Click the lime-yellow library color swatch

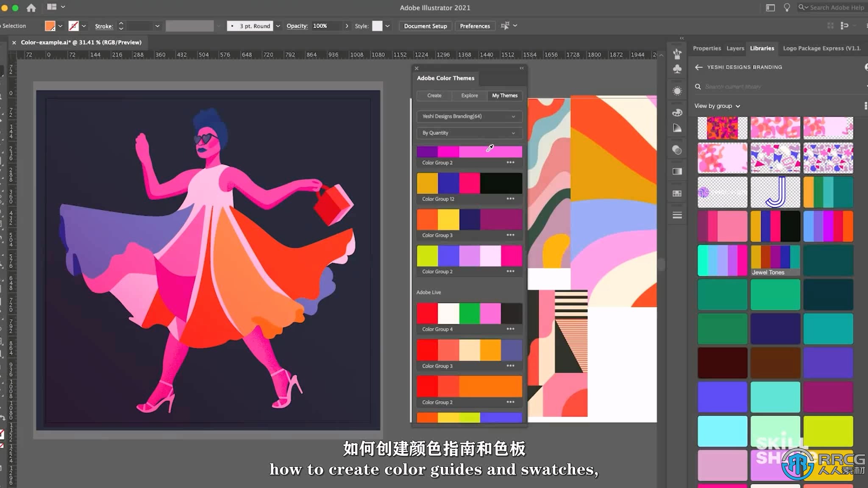(828, 431)
